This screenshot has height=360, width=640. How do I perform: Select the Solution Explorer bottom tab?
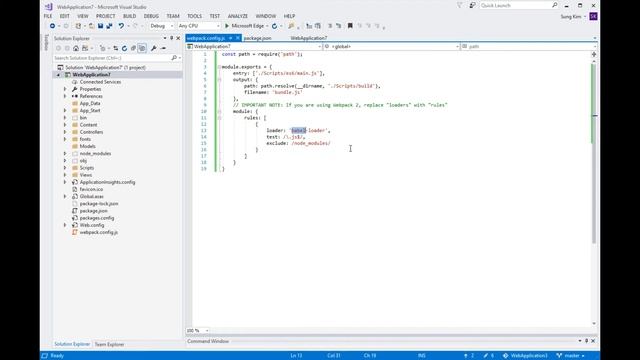[72, 344]
